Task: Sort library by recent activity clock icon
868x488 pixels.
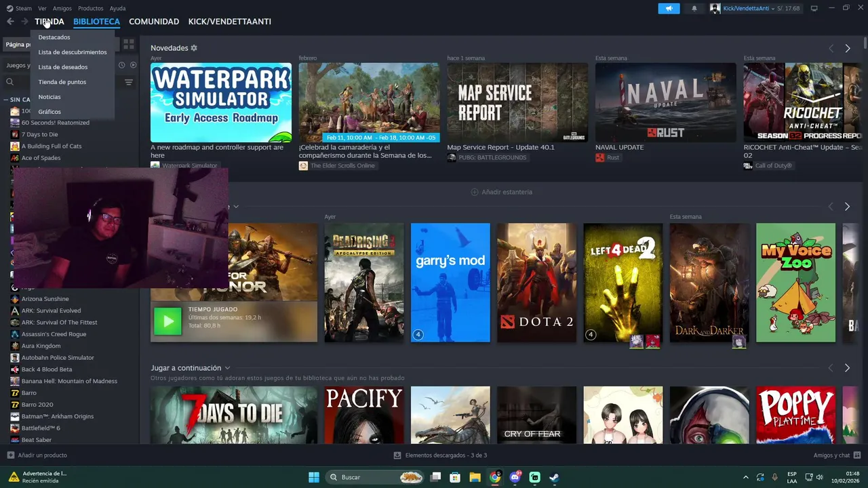Action: tap(122, 65)
